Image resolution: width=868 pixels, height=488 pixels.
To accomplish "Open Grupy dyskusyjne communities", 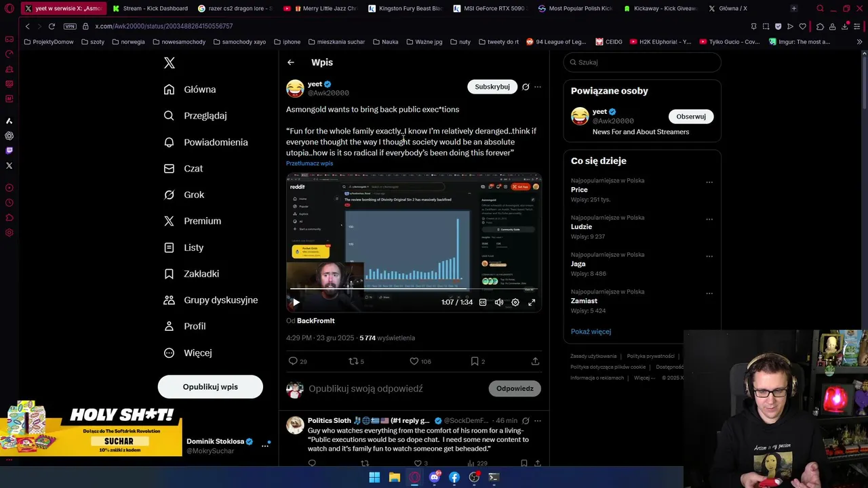I will click(211, 300).
